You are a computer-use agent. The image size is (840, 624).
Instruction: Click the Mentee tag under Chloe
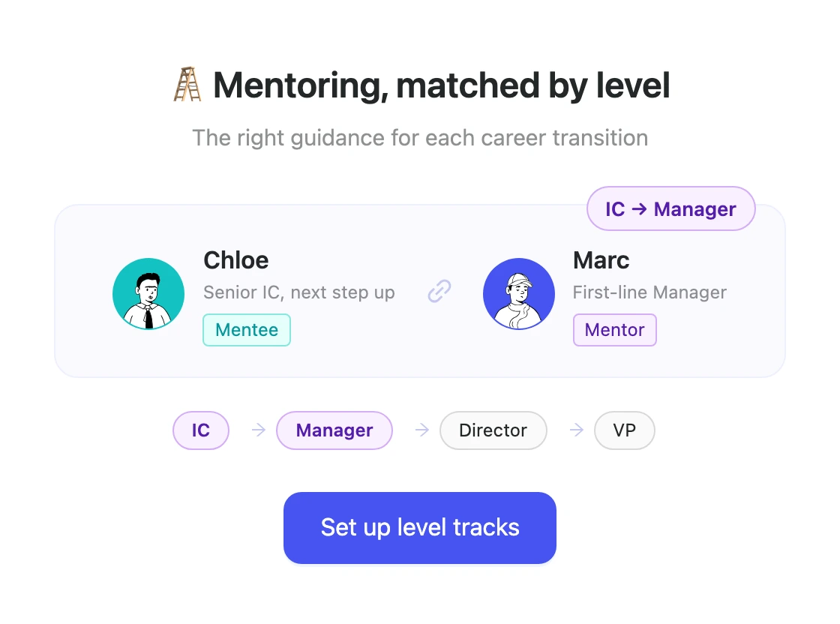click(247, 330)
